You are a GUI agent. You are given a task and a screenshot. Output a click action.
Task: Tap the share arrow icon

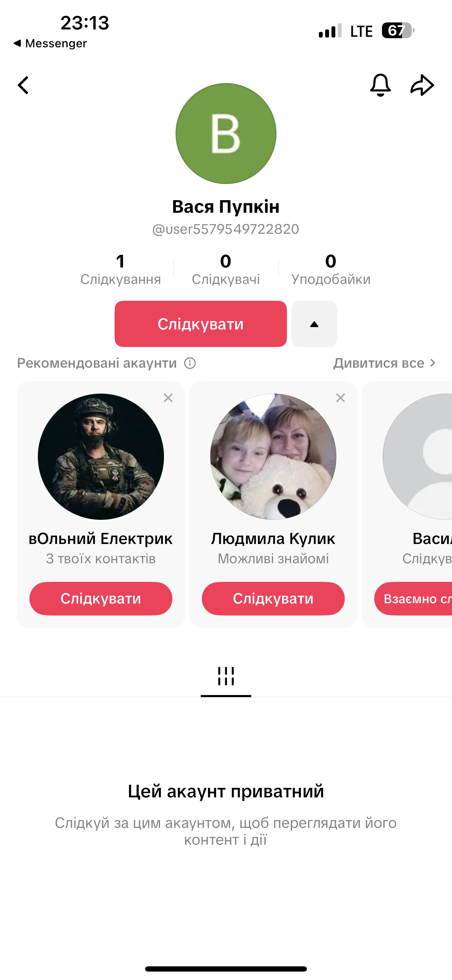pos(422,85)
